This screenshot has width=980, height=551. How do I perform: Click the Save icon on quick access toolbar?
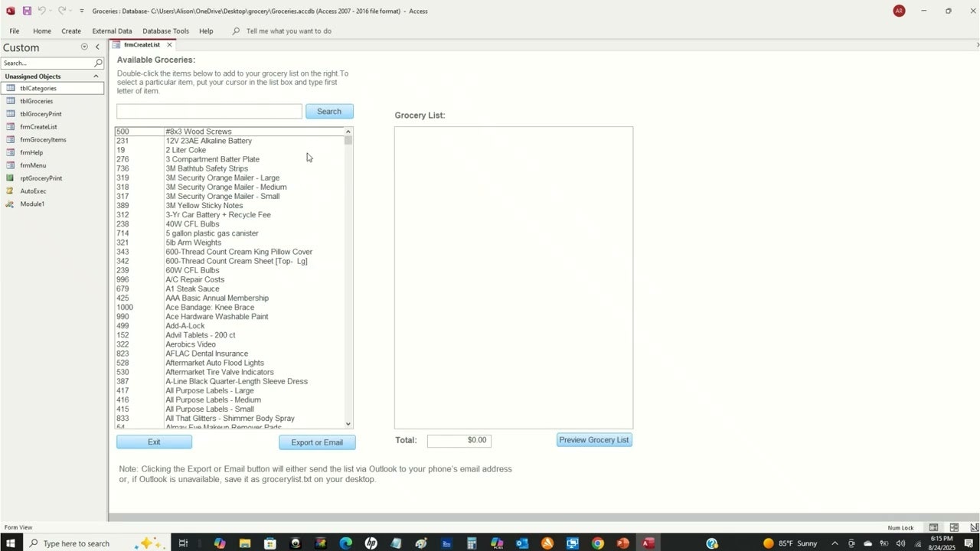[28, 11]
